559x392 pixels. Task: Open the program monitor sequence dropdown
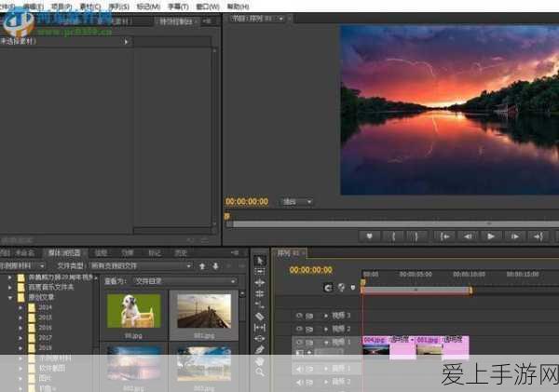click(280, 19)
